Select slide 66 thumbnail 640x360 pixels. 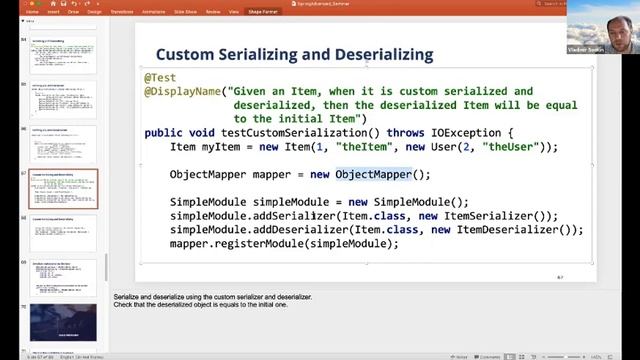pos(63,144)
